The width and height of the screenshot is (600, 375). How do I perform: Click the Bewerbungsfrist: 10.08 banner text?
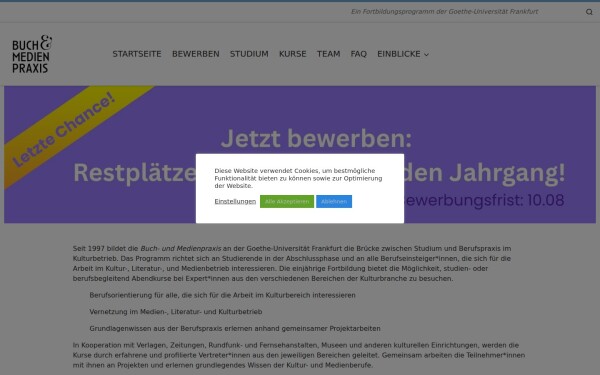pyautogui.click(x=484, y=200)
